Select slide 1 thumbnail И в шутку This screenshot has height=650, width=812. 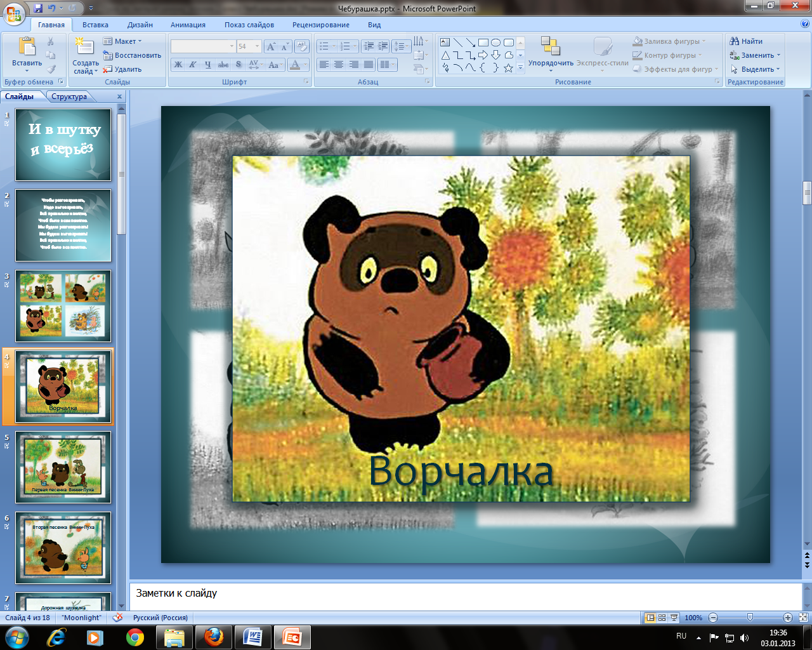[x=63, y=145]
